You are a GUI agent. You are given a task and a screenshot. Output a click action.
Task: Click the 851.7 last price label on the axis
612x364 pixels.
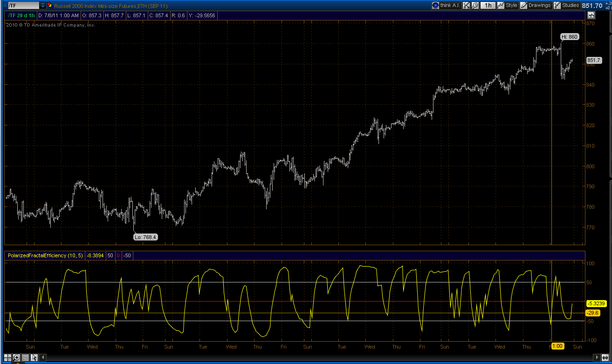pos(593,60)
